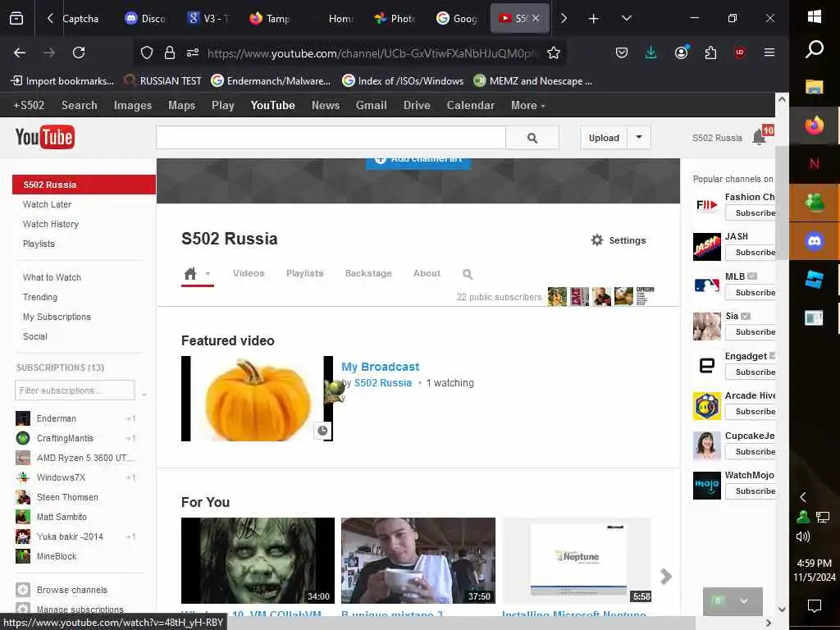Click S502 Russia account name
Viewport: 840px width, 630px height.
[x=717, y=138]
